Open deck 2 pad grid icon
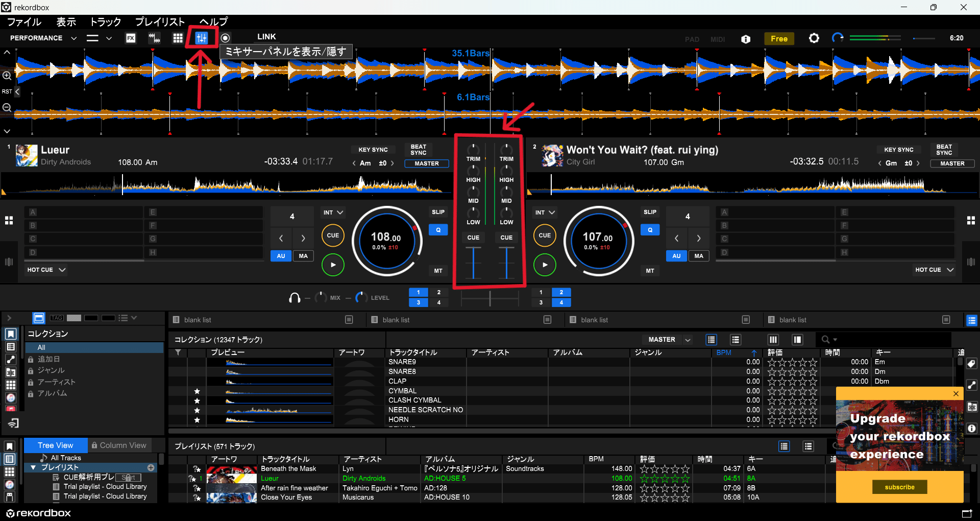Image resolution: width=980 pixels, height=521 pixels. coord(971,220)
